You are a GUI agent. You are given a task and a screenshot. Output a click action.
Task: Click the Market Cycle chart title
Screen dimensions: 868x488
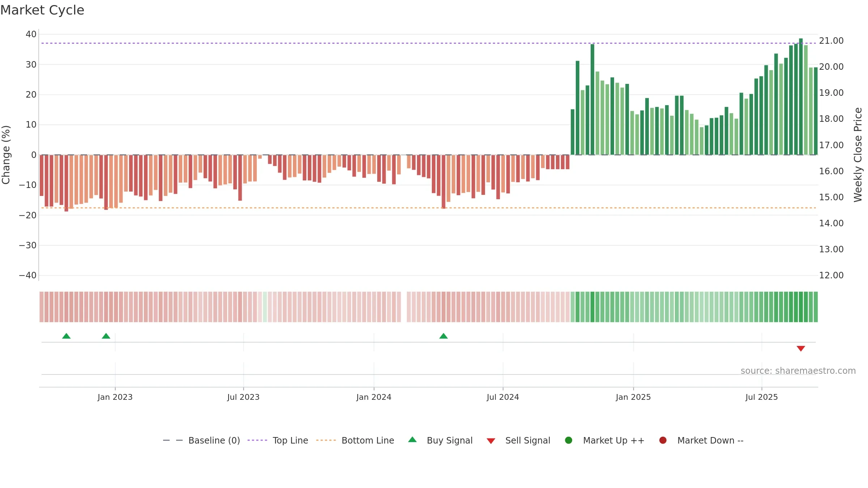point(42,10)
